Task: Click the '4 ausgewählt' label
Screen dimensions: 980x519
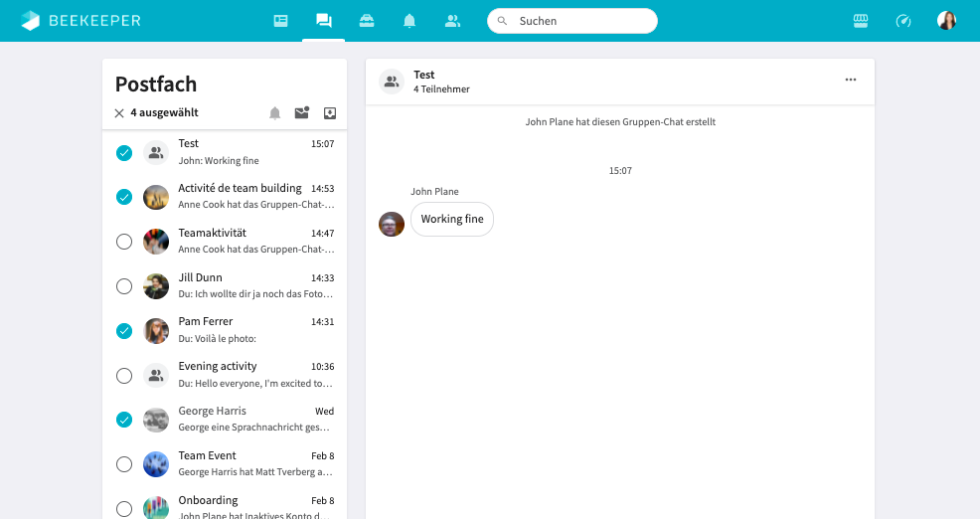Action: point(164,112)
